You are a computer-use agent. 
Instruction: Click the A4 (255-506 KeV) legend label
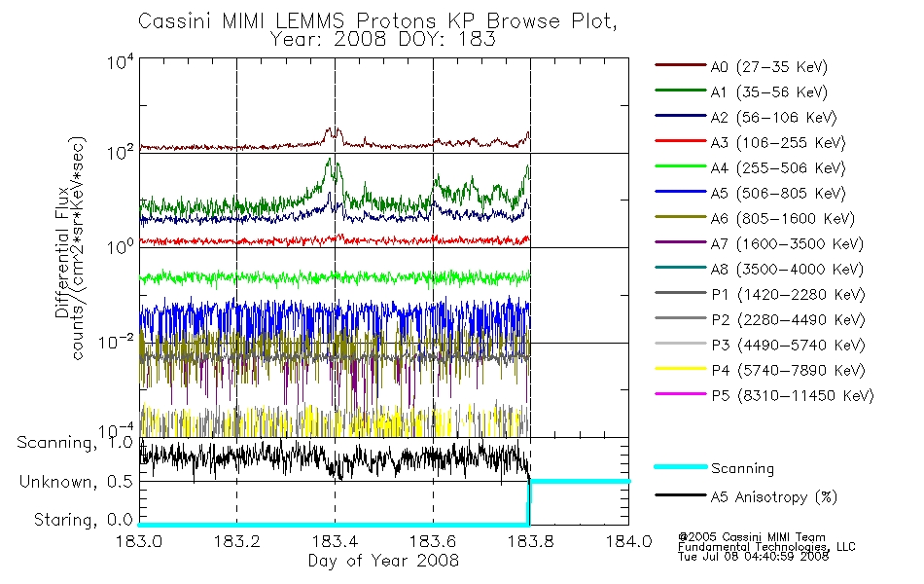tap(778, 168)
